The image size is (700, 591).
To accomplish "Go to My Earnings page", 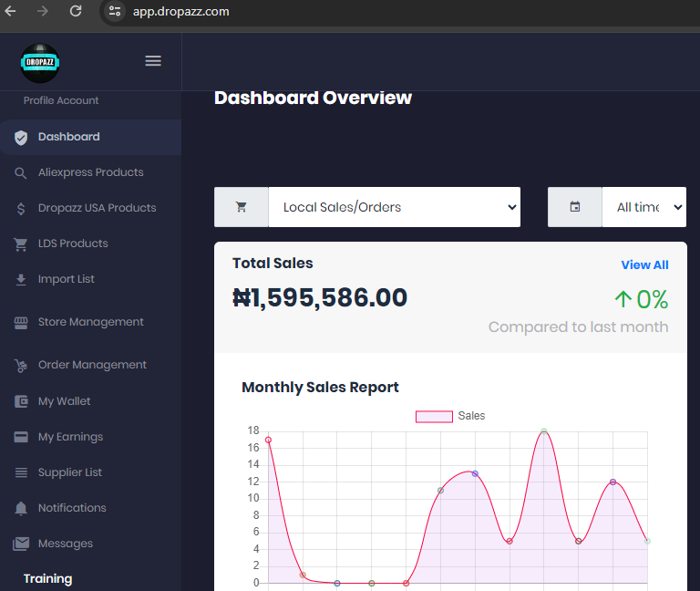I will [70, 437].
